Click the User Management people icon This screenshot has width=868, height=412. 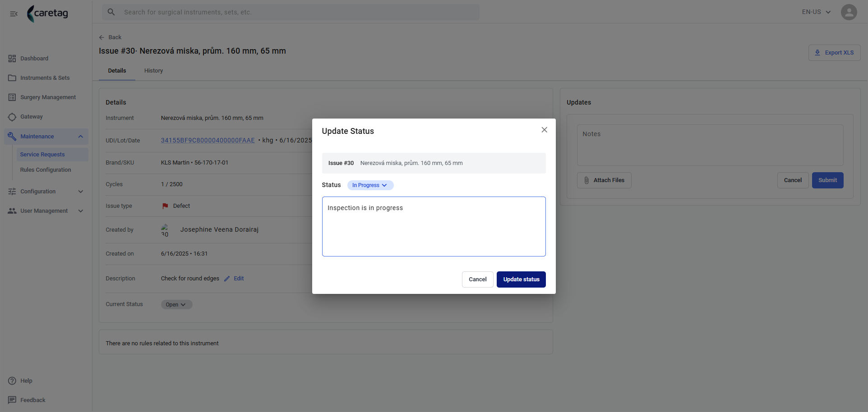(12, 211)
